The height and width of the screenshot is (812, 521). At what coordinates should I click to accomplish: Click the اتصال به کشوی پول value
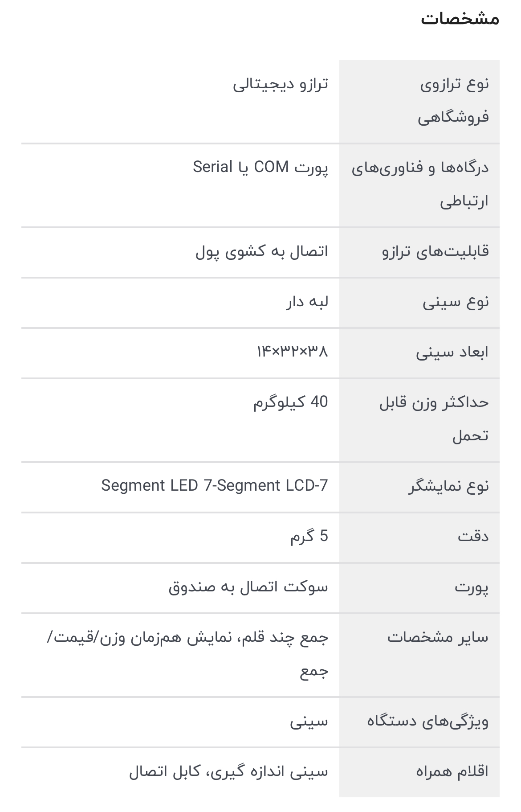pos(262,252)
